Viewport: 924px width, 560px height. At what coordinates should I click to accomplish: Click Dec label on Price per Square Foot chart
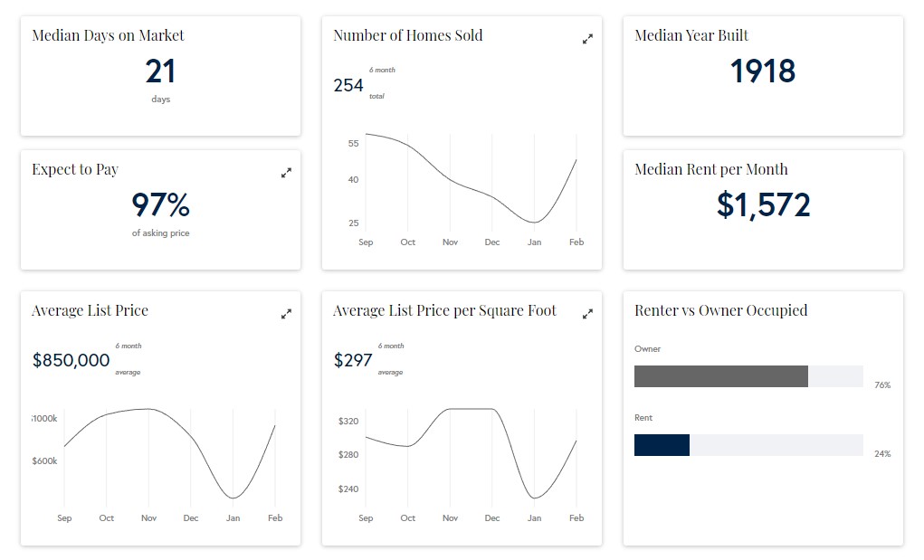click(x=492, y=518)
